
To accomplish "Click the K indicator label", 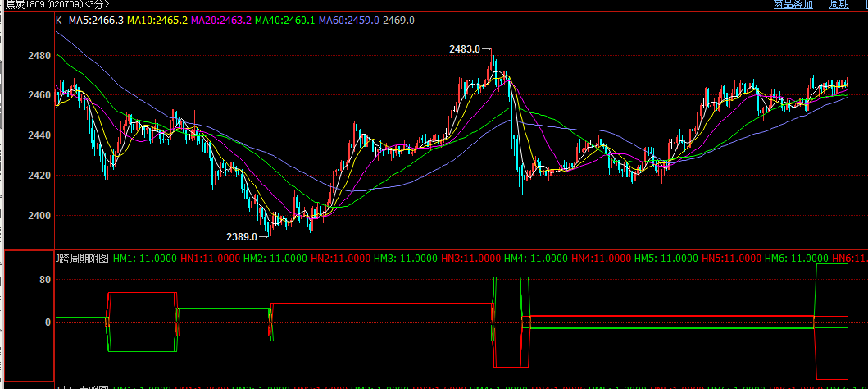I will click(x=58, y=20).
